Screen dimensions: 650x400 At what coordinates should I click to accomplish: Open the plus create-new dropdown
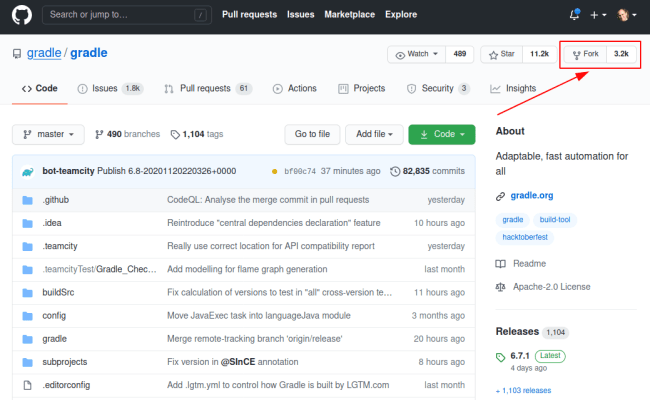click(598, 15)
